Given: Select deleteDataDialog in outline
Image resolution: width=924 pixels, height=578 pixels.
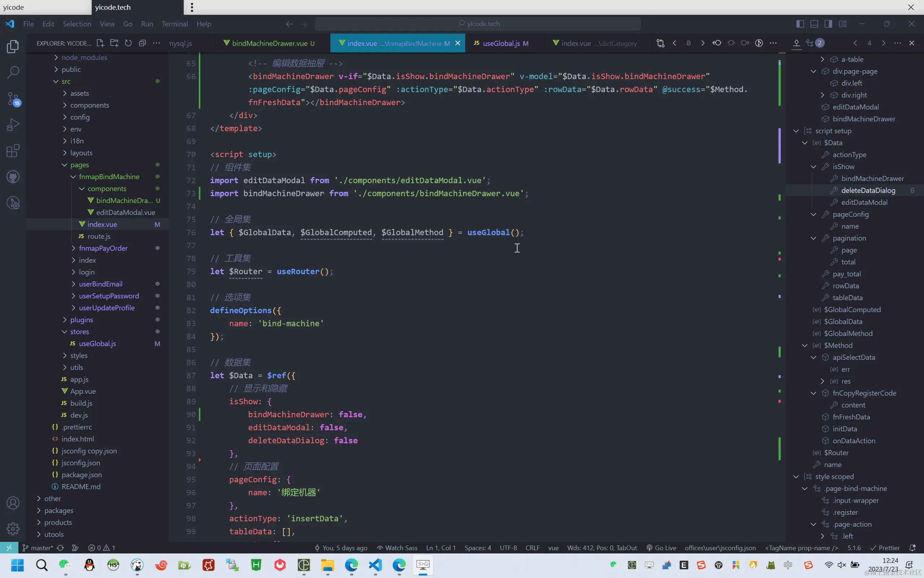Looking at the screenshot, I should [x=868, y=190].
